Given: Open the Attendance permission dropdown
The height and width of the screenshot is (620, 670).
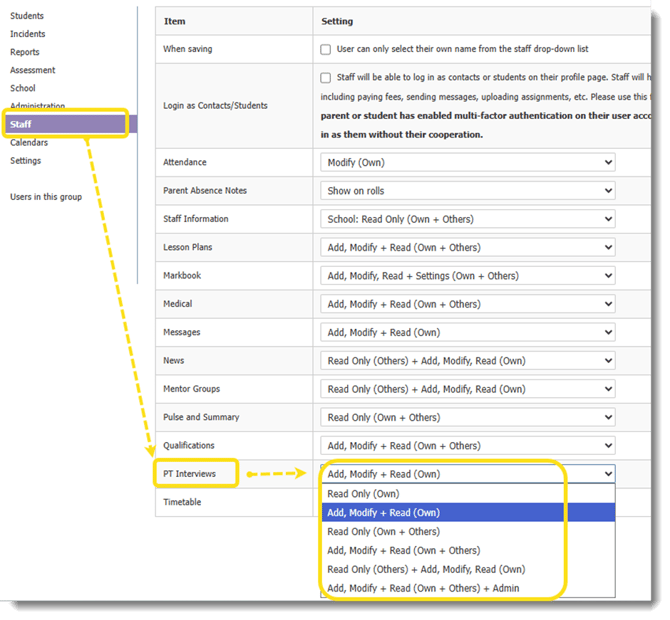Looking at the screenshot, I should point(467,162).
